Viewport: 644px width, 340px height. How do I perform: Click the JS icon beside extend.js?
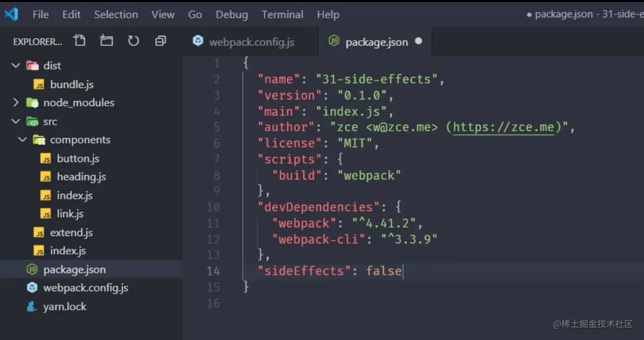coord(39,233)
